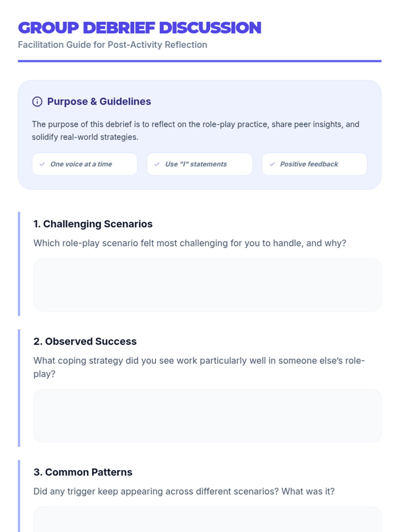
Task: Click the Purpose & Guidelines heading
Action: point(99,102)
